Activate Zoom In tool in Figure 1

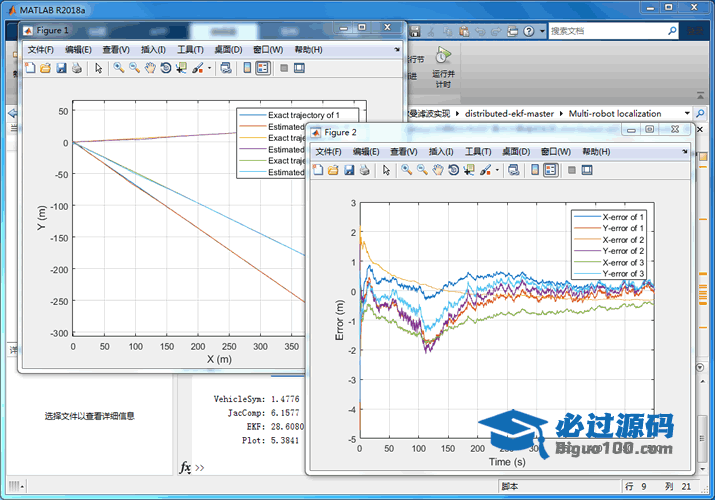click(119, 68)
